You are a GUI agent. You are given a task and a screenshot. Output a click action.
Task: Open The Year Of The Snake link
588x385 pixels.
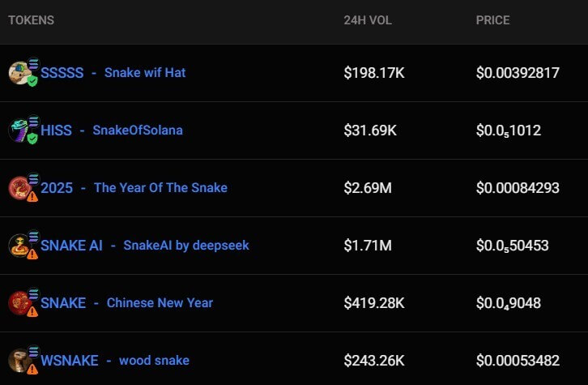tap(160, 188)
